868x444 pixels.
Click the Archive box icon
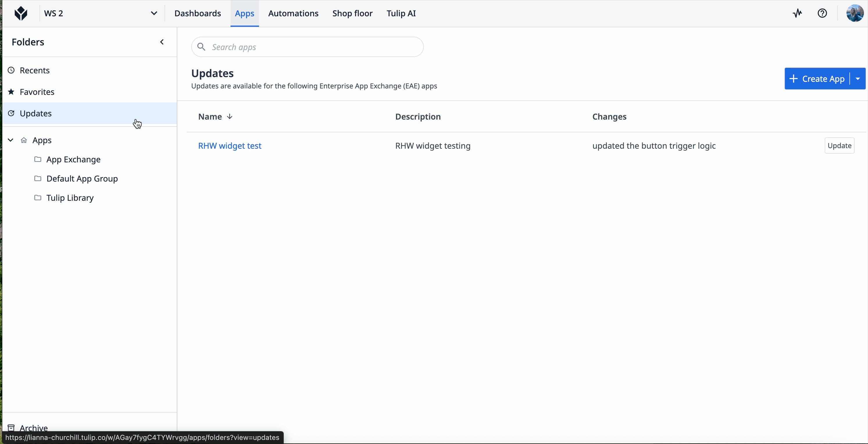[x=11, y=428]
